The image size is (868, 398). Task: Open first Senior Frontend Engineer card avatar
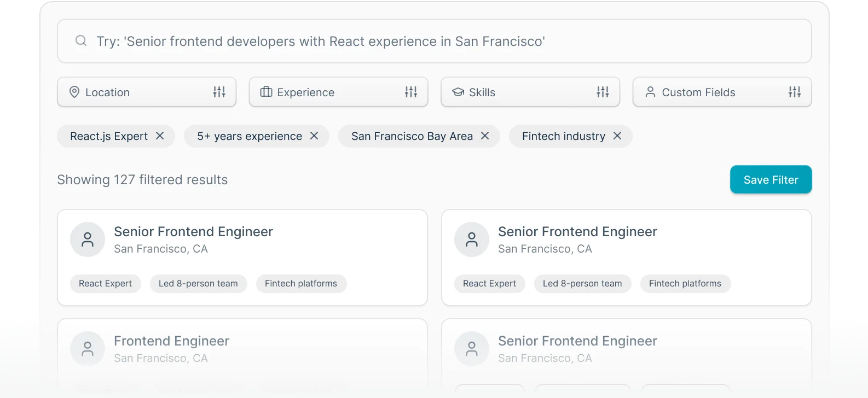pos(88,239)
